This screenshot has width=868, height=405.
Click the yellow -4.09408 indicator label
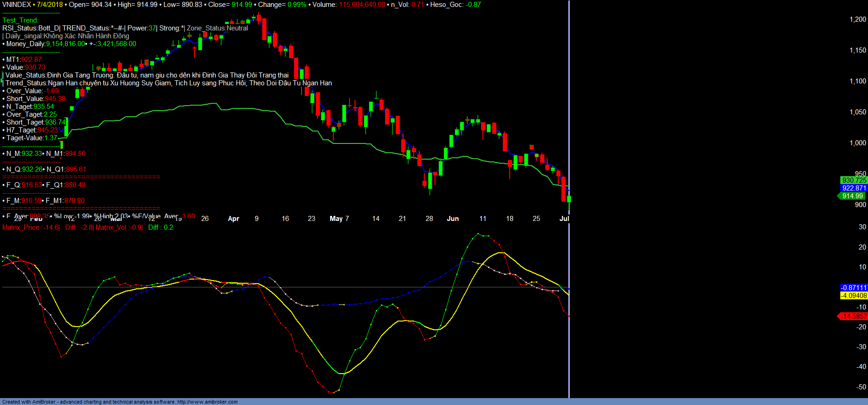pyautogui.click(x=854, y=296)
